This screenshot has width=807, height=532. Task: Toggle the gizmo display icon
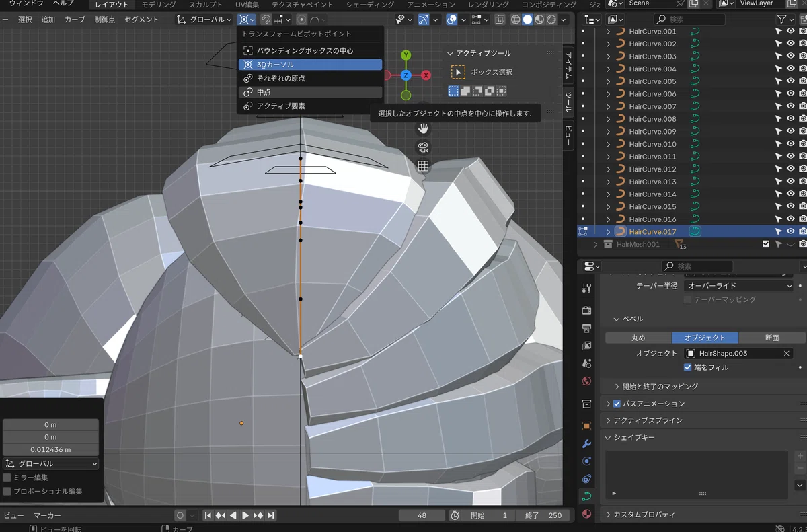[424, 20]
